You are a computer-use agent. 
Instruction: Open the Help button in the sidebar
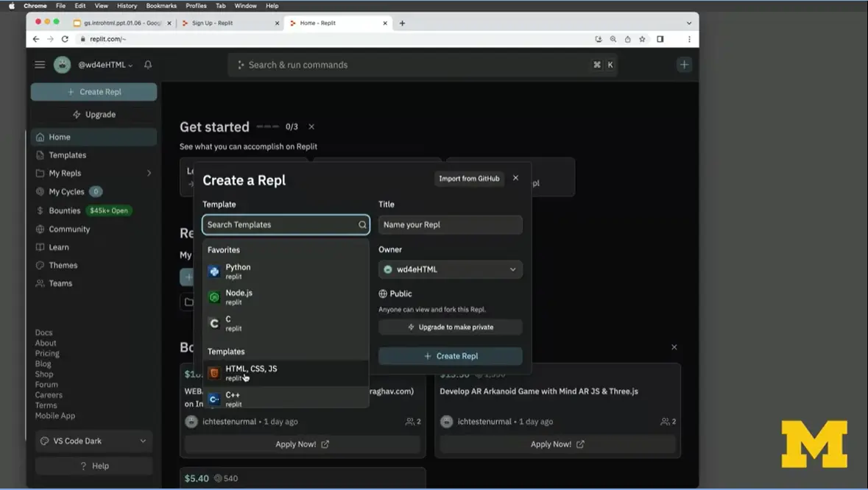[x=94, y=466]
